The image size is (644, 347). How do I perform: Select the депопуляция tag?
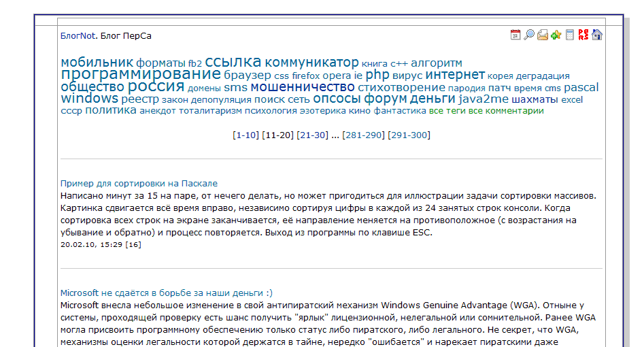pyautogui.click(x=221, y=100)
